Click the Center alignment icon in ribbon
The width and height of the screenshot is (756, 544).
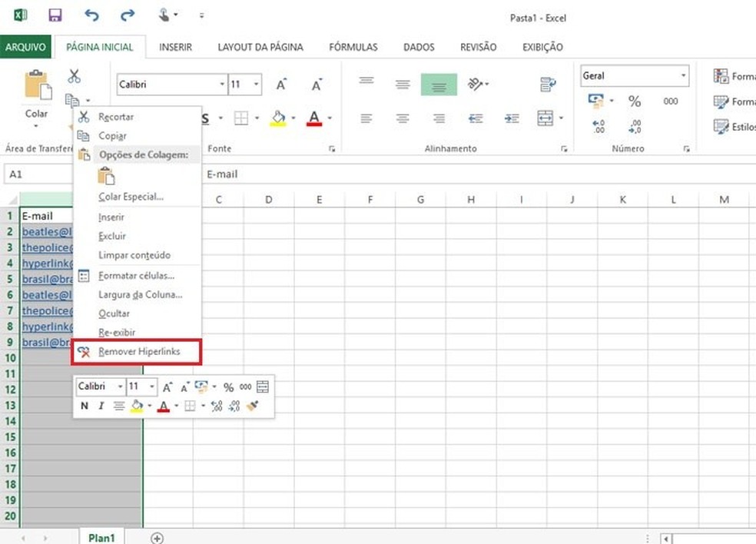point(403,118)
